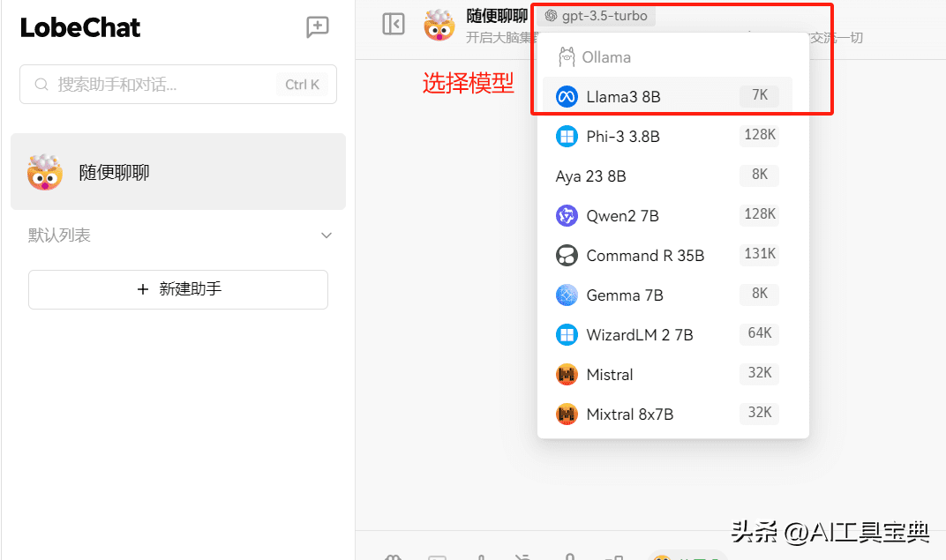Pick Mixtral 8x7B from the dropdown
This screenshot has height=560, width=946.
point(629,414)
